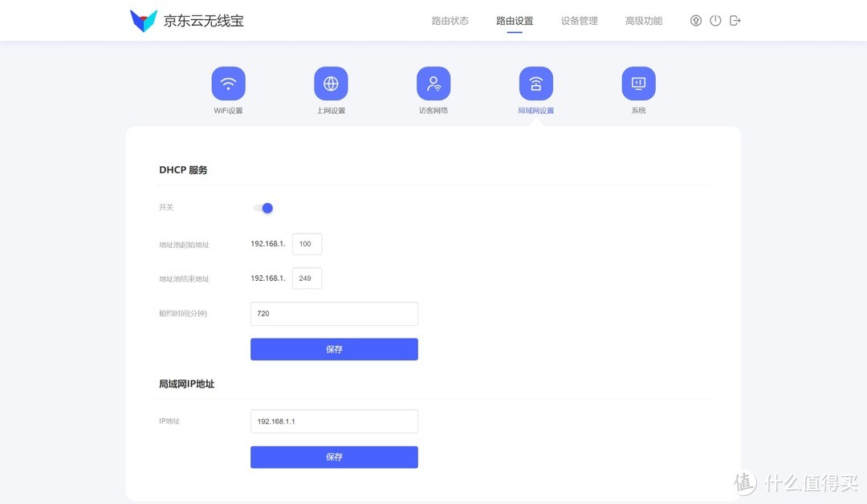
Task: Click the firmware upgrade icon in header
Action: (x=695, y=20)
